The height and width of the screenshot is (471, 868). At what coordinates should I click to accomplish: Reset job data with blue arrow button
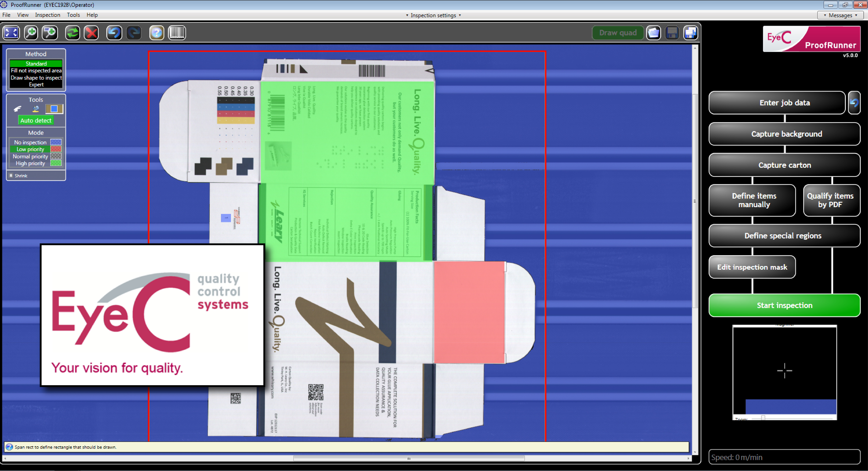(854, 103)
